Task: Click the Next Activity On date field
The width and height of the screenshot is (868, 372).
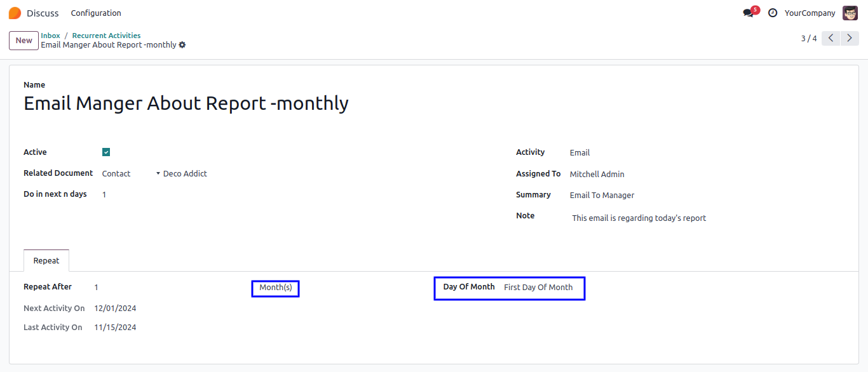Action: [115, 309]
